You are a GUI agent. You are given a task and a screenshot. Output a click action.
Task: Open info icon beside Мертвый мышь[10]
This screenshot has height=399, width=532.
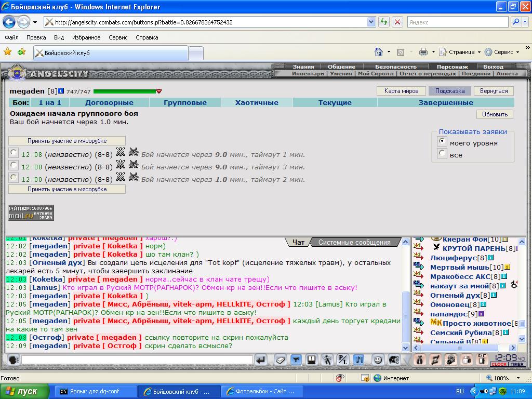[x=507, y=267]
